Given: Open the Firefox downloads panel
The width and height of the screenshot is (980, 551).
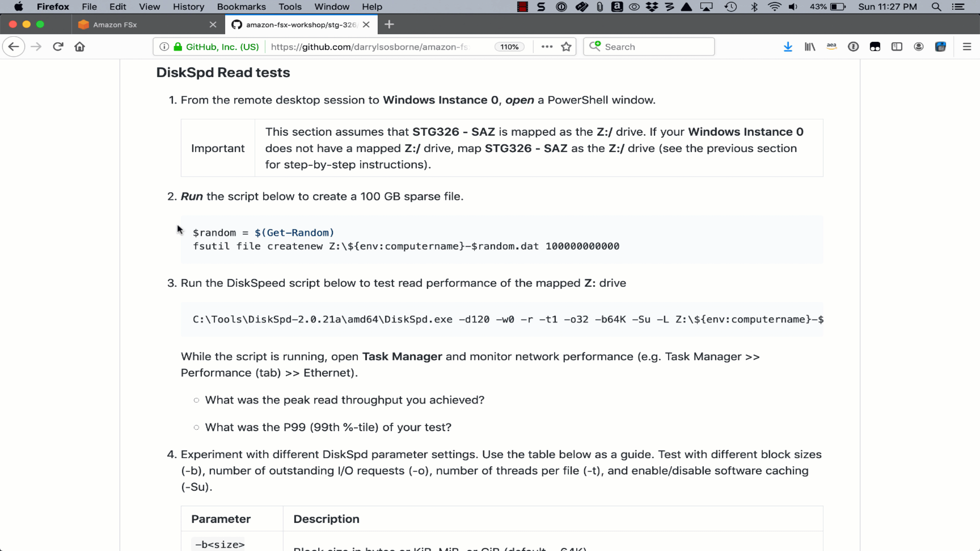Looking at the screenshot, I should click(x=788, y=46).
